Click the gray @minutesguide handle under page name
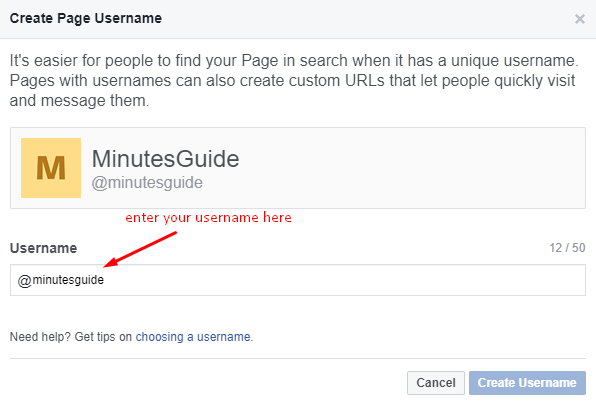596x405 pixels. pyautogui.click(x=147, y=183)
